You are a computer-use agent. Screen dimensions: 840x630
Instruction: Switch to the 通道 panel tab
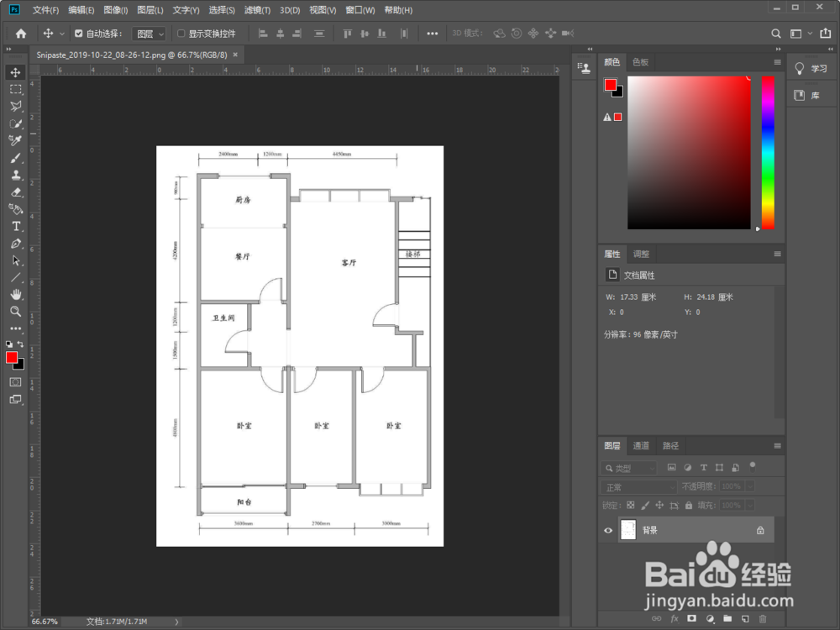(x=641, y=445)
